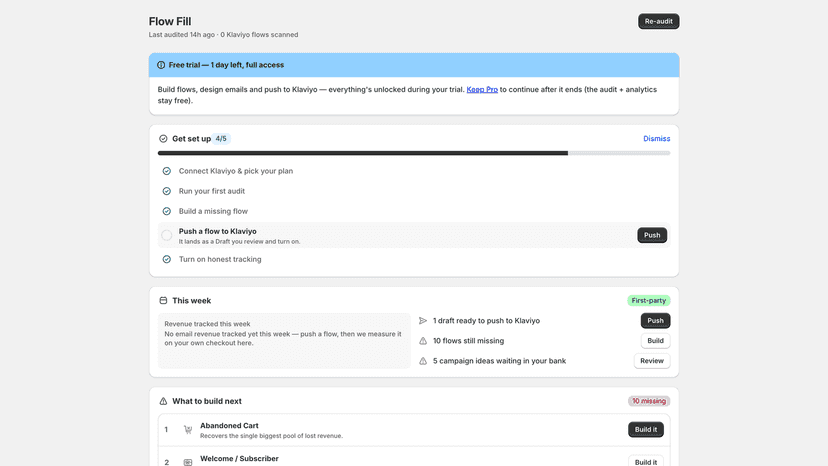
Task: Click the warning icon beside What to build next
Action: pos(163,401)
